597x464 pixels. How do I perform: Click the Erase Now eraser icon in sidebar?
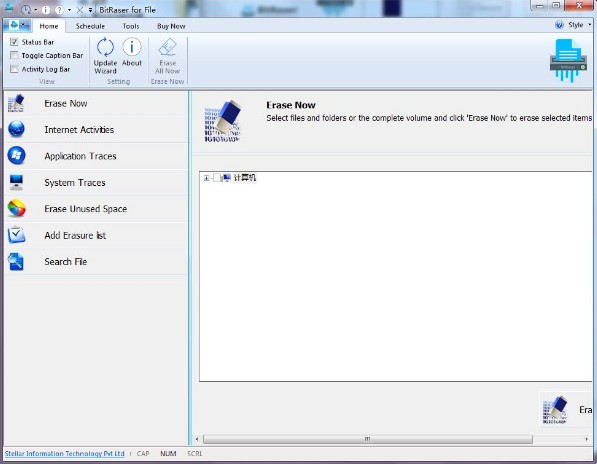[16, 103]
